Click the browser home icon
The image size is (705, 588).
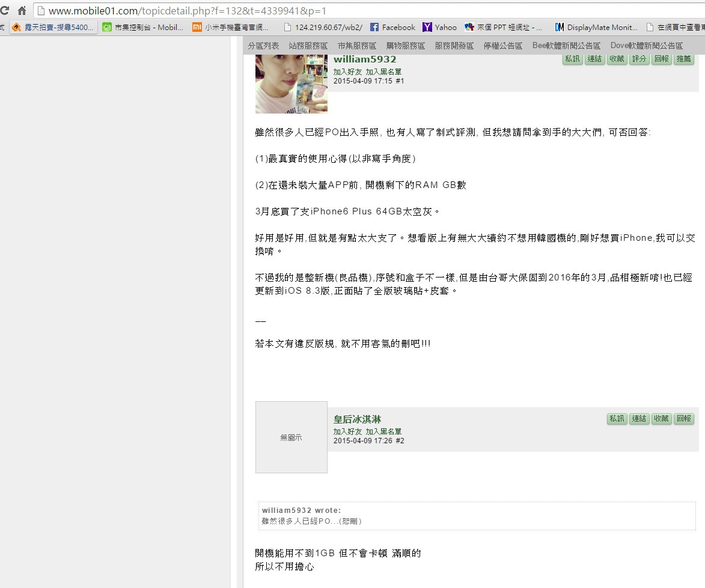[x=22, y=10]
